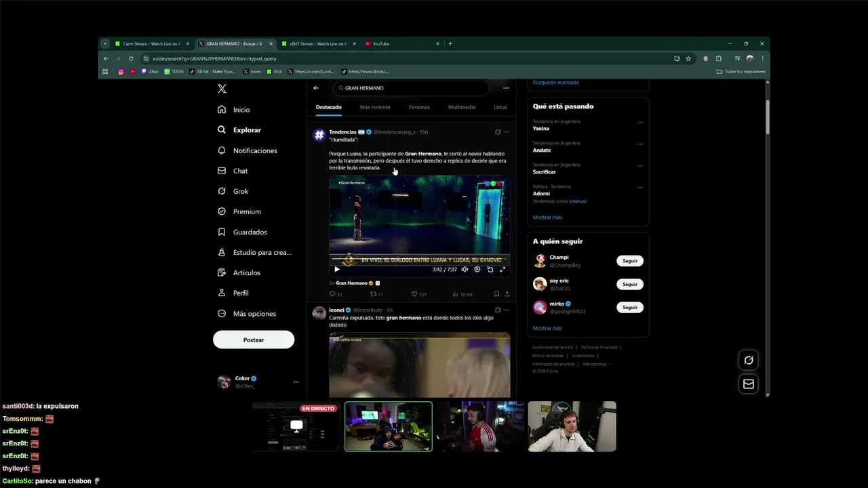868x488 pixels.
Task: Switch to Personas tab
Action: 419,107
